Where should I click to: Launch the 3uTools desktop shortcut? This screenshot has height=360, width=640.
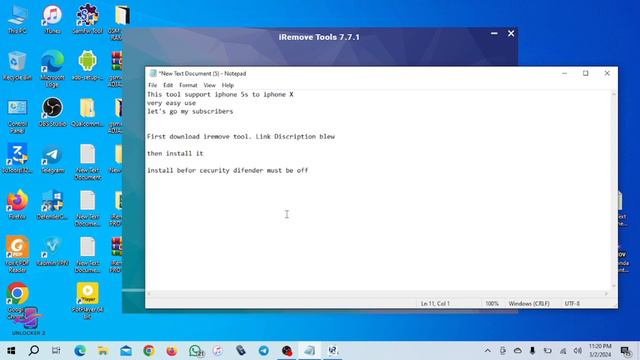point(17,158)
